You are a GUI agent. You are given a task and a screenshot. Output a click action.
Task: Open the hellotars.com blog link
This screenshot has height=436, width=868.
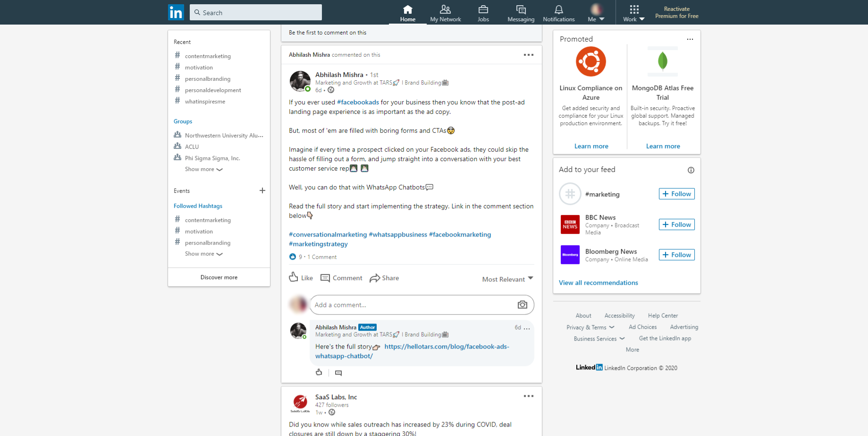pos(412,351)
